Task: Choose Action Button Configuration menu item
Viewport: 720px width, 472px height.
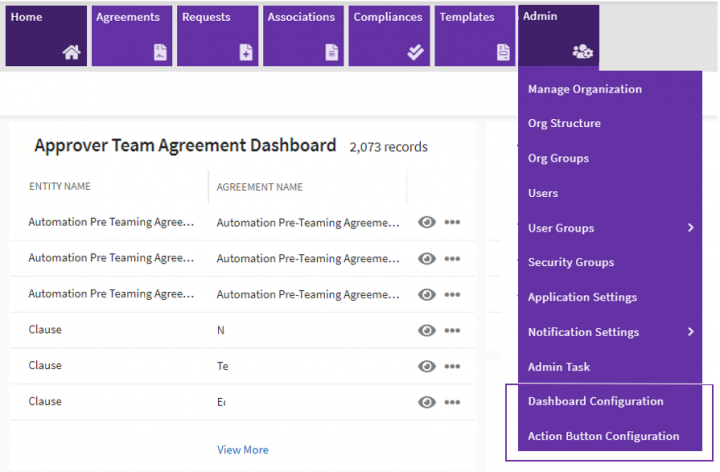Action: [603, 436]
